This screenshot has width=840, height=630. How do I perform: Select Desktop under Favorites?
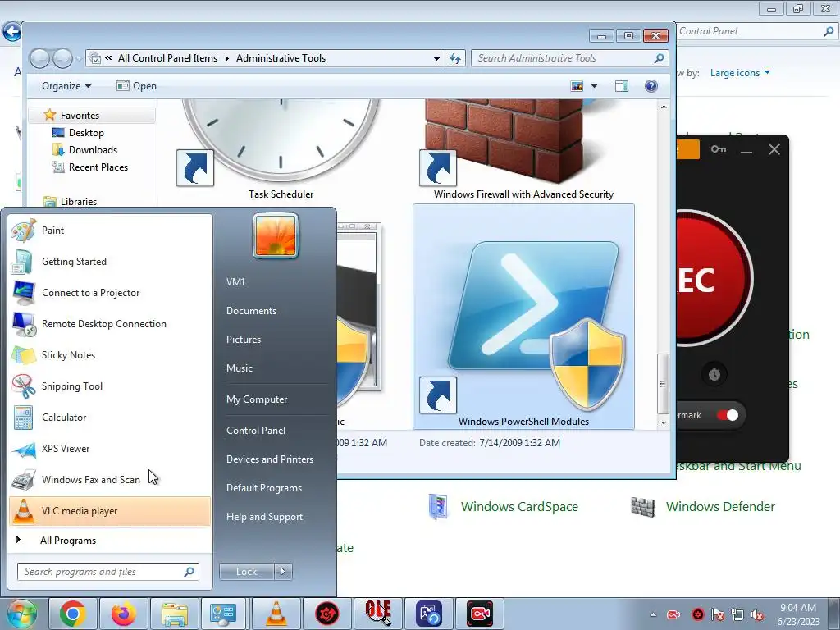click(x=85, y=133)
